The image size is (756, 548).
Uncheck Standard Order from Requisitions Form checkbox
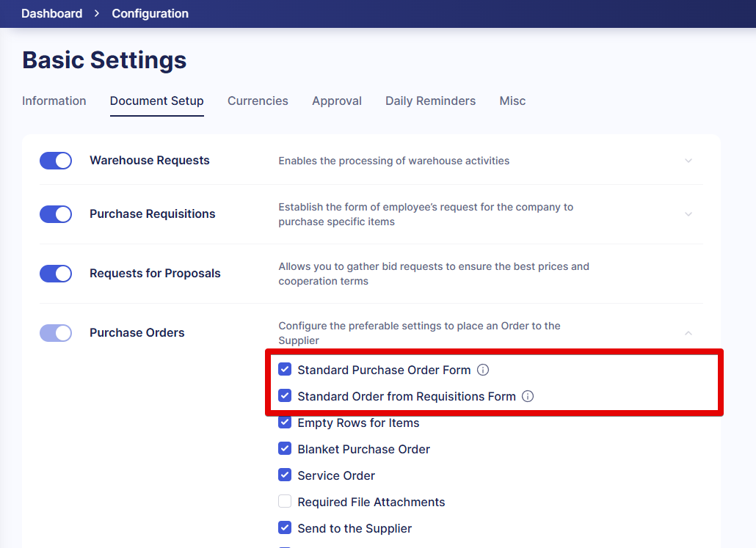(285, 396)
